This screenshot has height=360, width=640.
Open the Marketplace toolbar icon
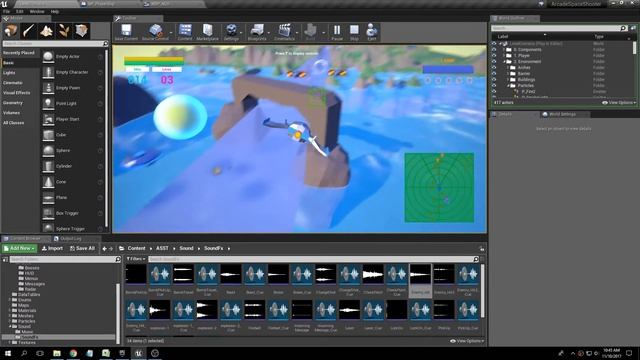pos(207,32)
